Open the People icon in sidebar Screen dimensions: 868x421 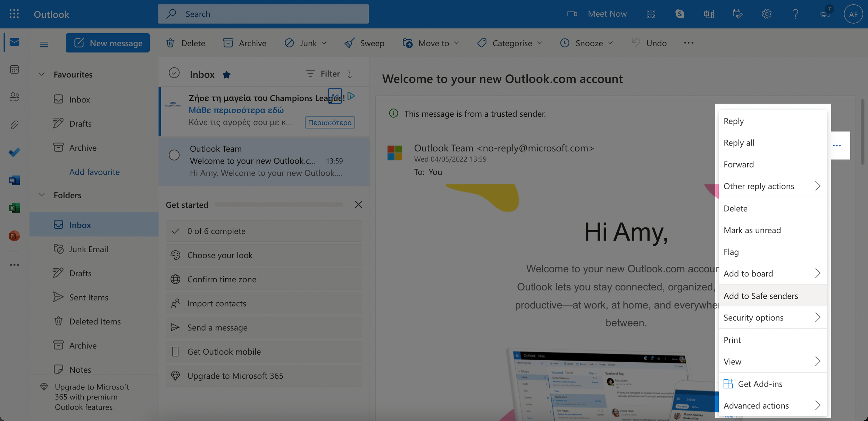(x=14, y=97)
